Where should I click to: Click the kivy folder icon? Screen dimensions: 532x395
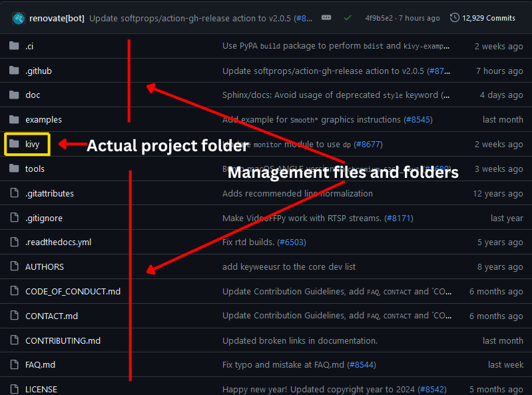point(14,144)
